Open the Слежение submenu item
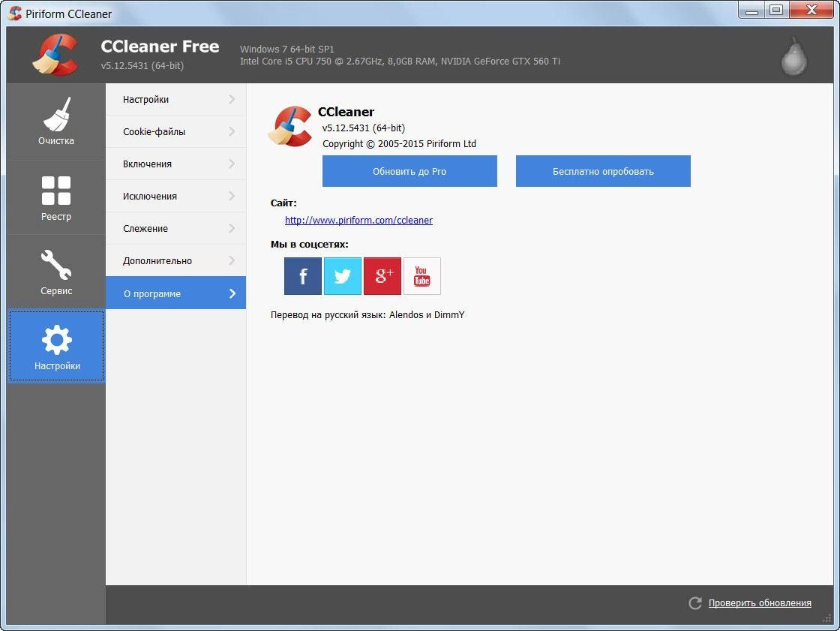Viewport: 840px width, 631px height. click(175, 228)
